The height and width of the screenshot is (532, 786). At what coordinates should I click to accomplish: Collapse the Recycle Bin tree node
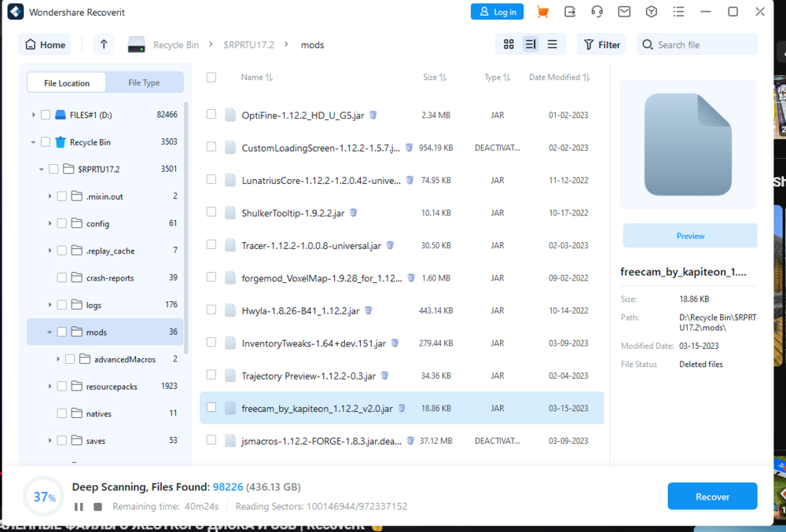pyautogui.click(x=34, y=142)
